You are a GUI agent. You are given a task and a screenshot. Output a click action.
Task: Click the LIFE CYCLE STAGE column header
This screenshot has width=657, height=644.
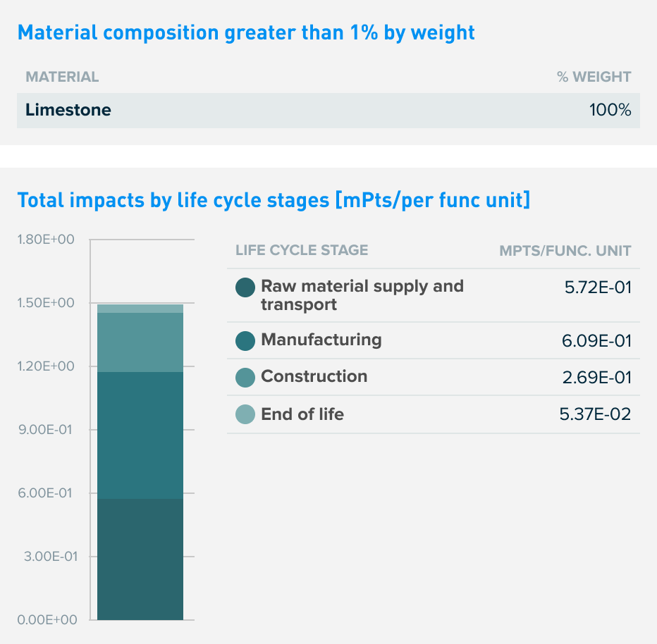[302, 250]
